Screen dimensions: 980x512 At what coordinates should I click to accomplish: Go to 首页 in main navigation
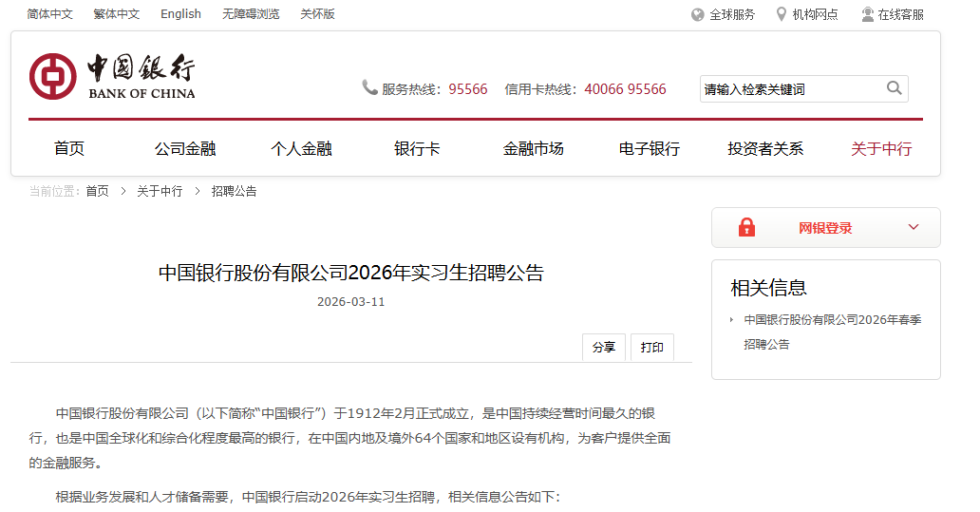tap(68, 149)
